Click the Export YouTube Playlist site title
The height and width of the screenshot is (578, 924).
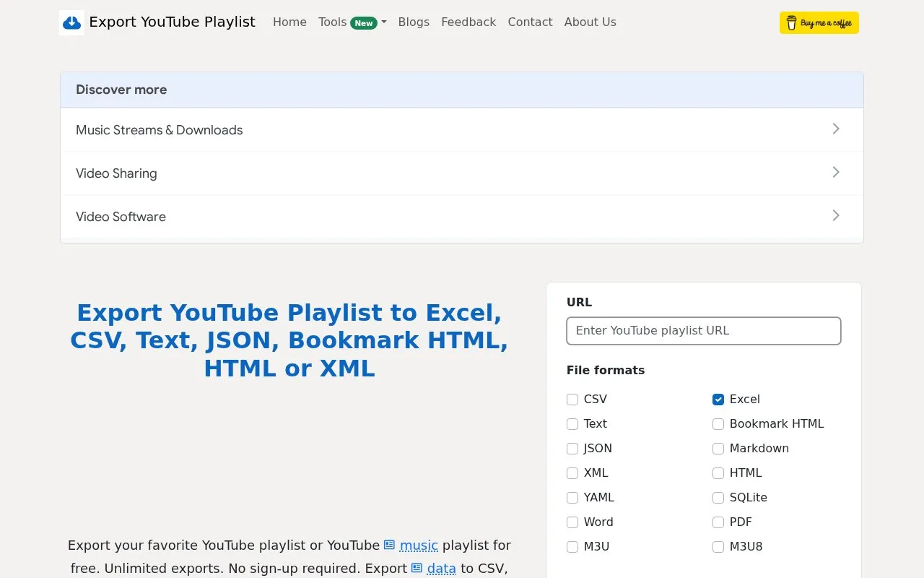click(172, 22)
